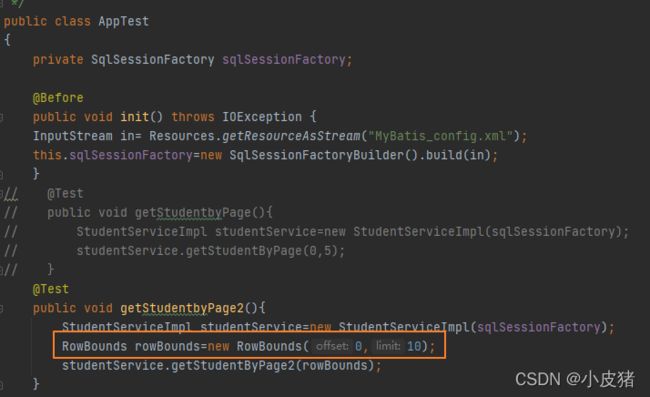This screenshot has height=397, width=650.
Task: Click the 'limit:' parameter hint
Action: click(388, 346)
